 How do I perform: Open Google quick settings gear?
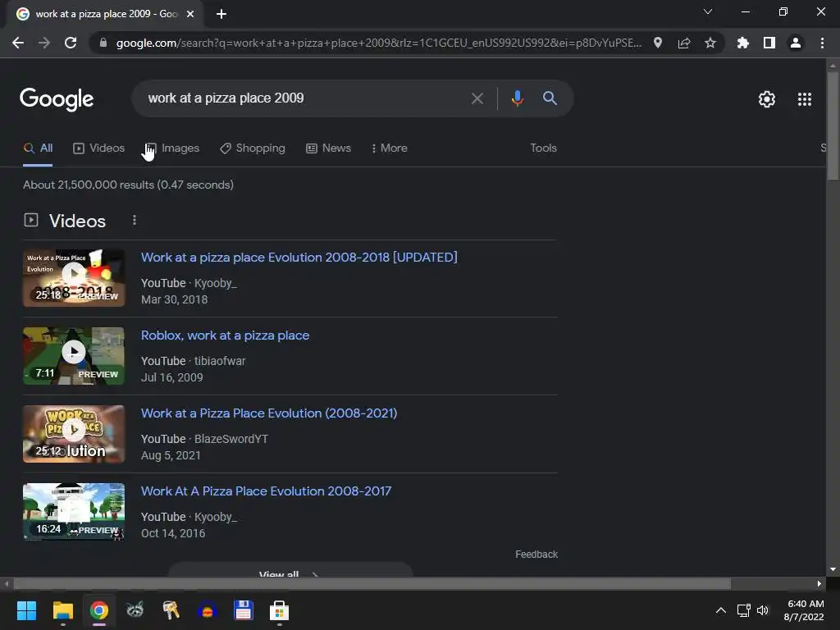click(x=767, y=99)
